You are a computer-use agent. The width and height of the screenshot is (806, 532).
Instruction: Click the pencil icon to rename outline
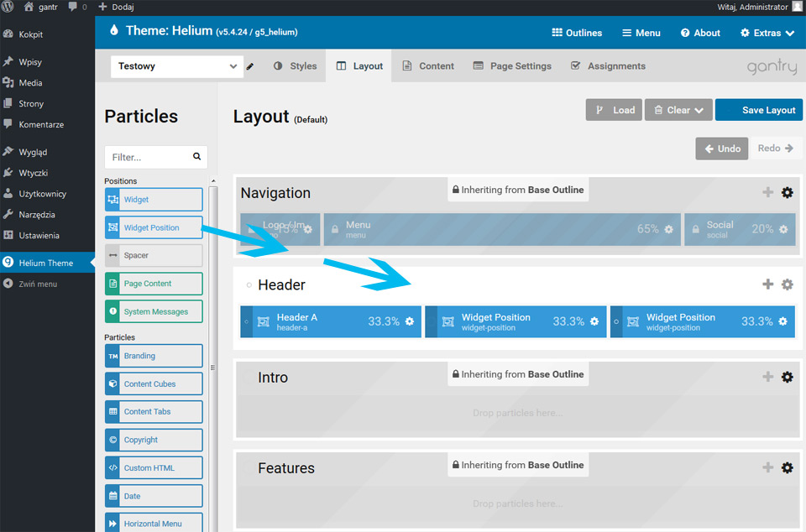click(x=250, y=66)
